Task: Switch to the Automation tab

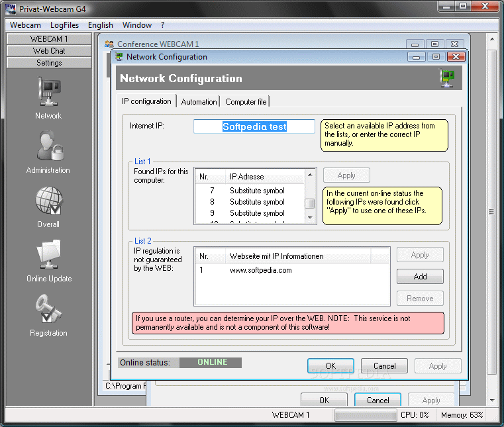Action: point(199,102)
